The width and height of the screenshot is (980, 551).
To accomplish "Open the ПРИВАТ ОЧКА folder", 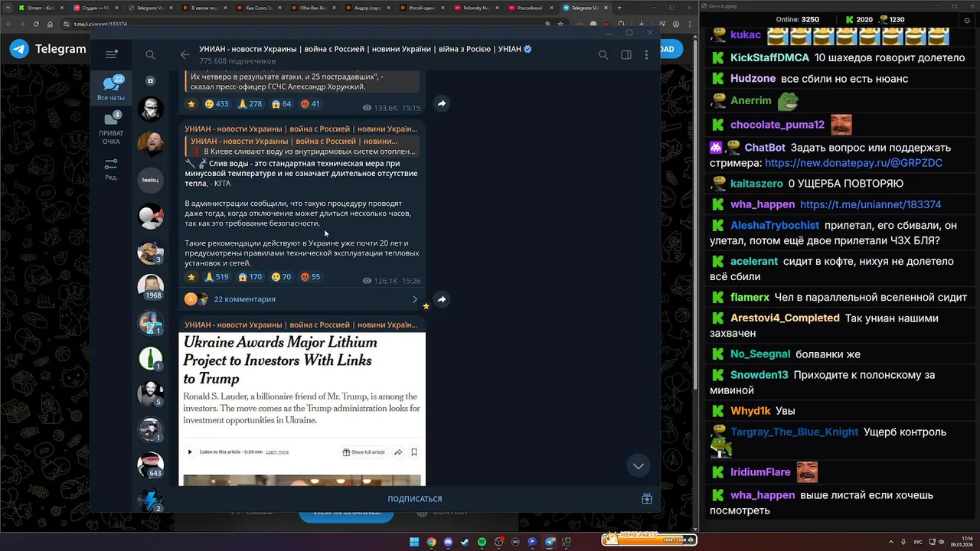I will 111,129.
